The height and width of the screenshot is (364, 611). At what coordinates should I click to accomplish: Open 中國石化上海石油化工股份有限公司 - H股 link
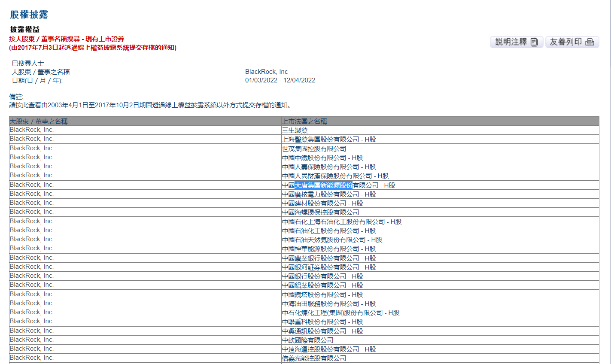[342, 222]
